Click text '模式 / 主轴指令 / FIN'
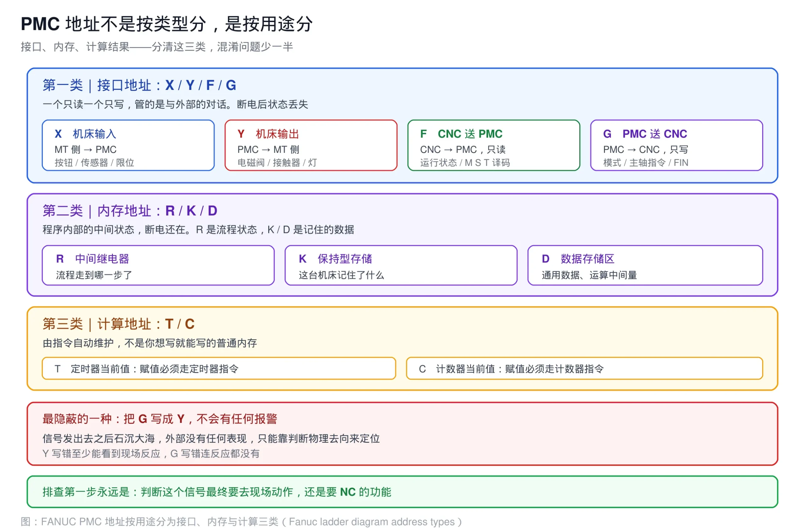 [646, 163]
